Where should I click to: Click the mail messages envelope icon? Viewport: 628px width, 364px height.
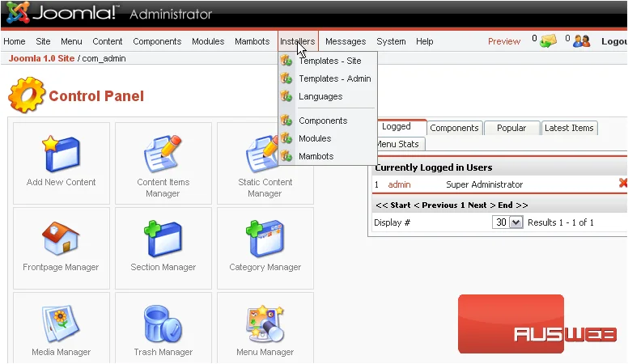pyautogui.click(x=548, y=40)
